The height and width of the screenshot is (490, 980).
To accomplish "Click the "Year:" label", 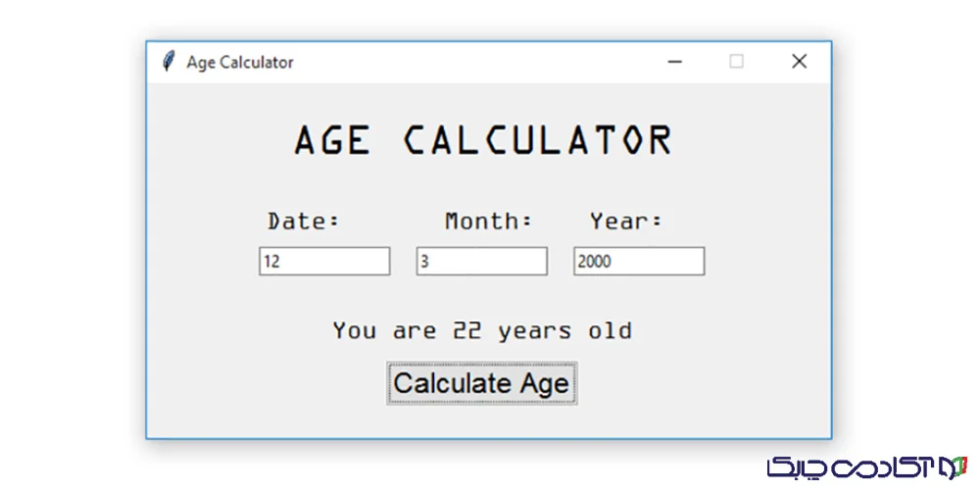I will (x=626, y=221).
